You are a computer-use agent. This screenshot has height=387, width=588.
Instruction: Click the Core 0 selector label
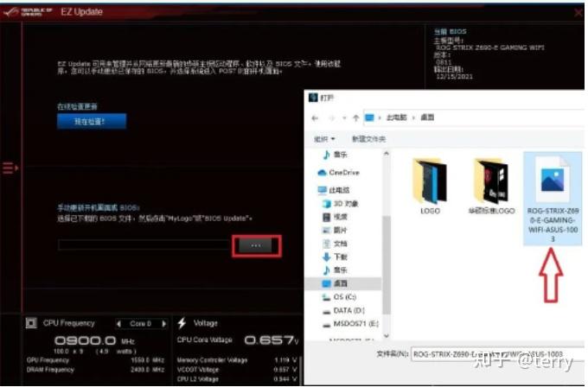(140, 323)
